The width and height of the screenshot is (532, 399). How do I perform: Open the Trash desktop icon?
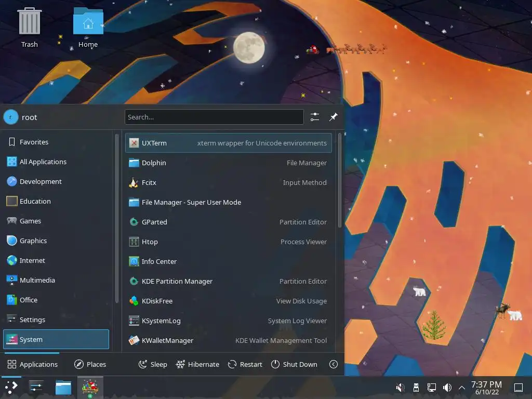click(30, 27)
